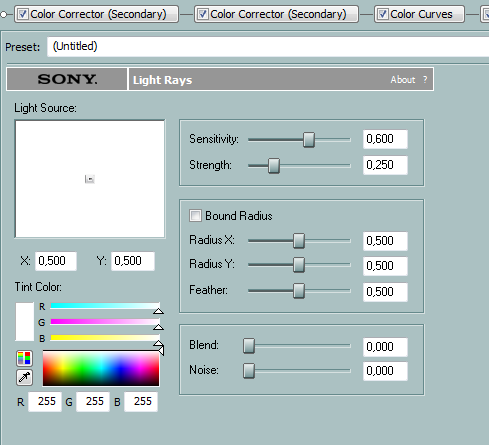The image size is (489, 445).
Task: Click the light source Y coordinate field
Action: pos(133,261)
